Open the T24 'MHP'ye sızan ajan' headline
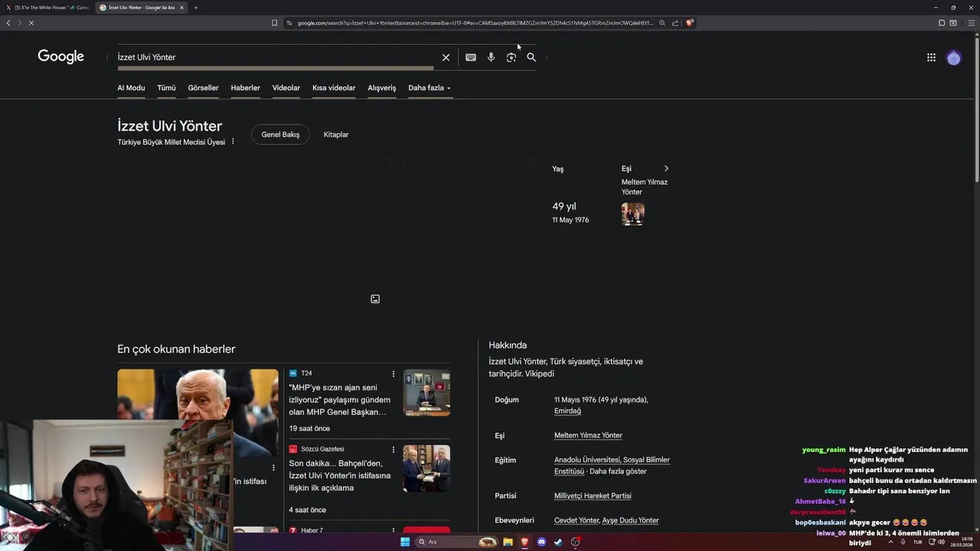Screen dimensions: 980x551 [x=339, y=399]
